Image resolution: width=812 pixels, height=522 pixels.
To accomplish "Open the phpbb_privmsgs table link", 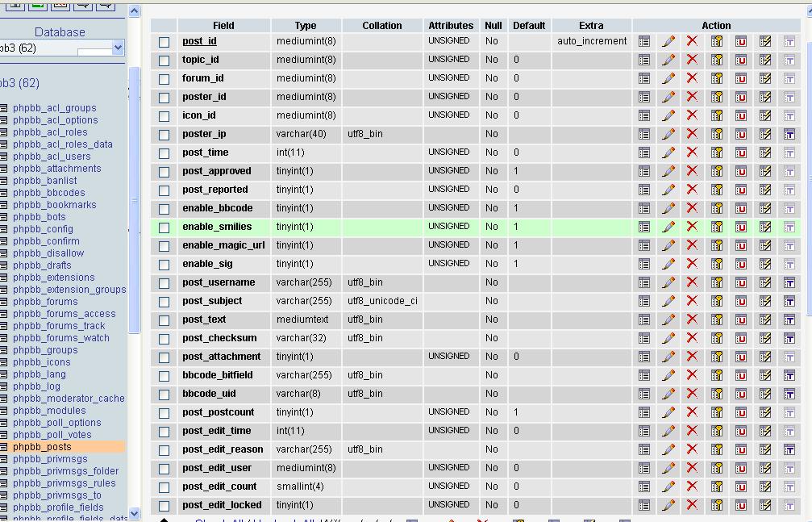I will click(50, 459).
